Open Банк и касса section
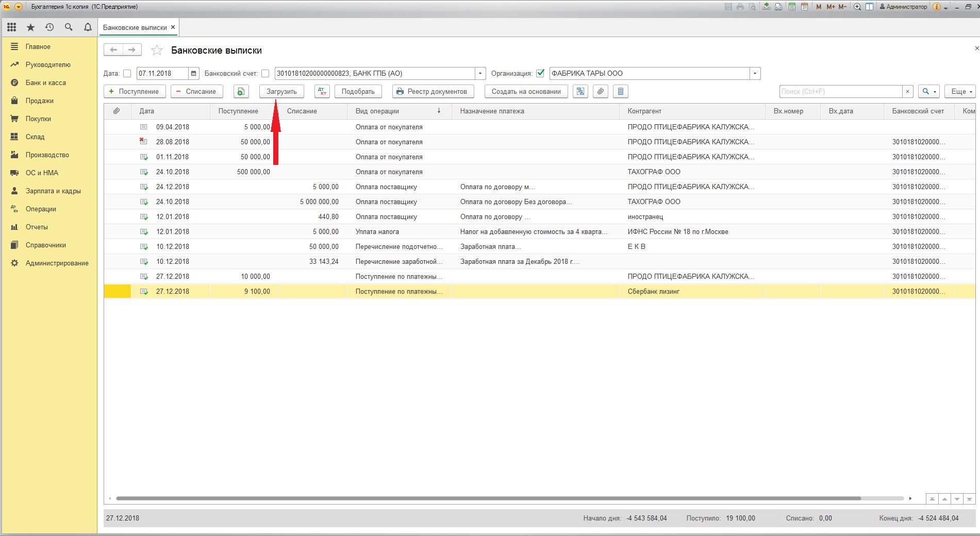980x536 pixels. 45,82
